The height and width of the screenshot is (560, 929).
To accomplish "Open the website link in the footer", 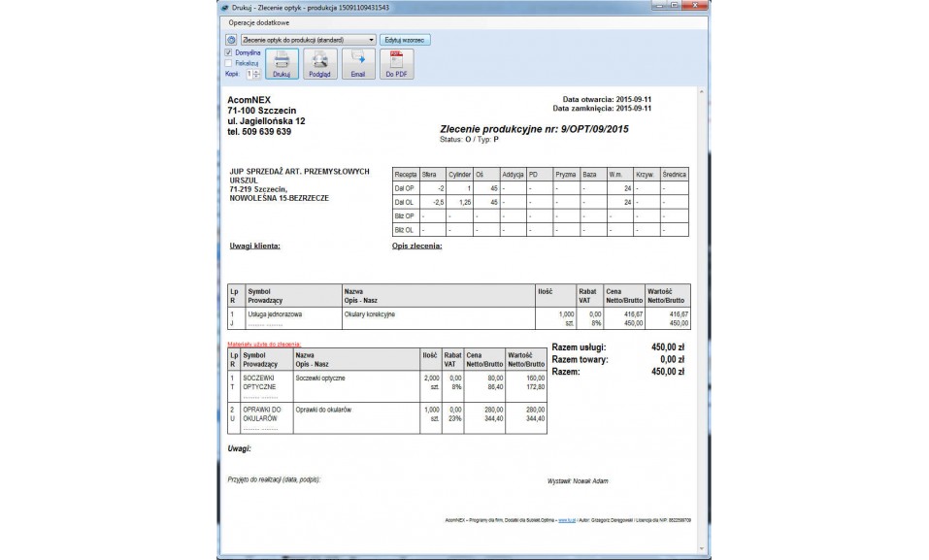I will (564, 521).
